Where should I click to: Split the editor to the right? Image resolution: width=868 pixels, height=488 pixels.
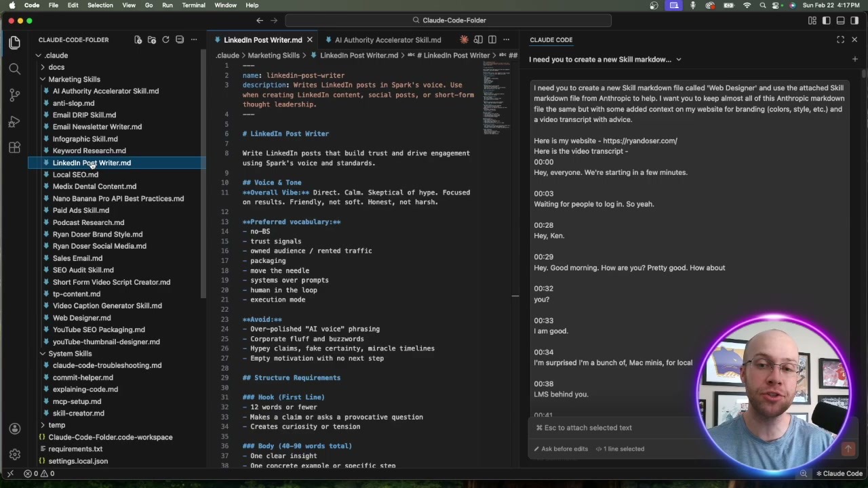point(492,40)
